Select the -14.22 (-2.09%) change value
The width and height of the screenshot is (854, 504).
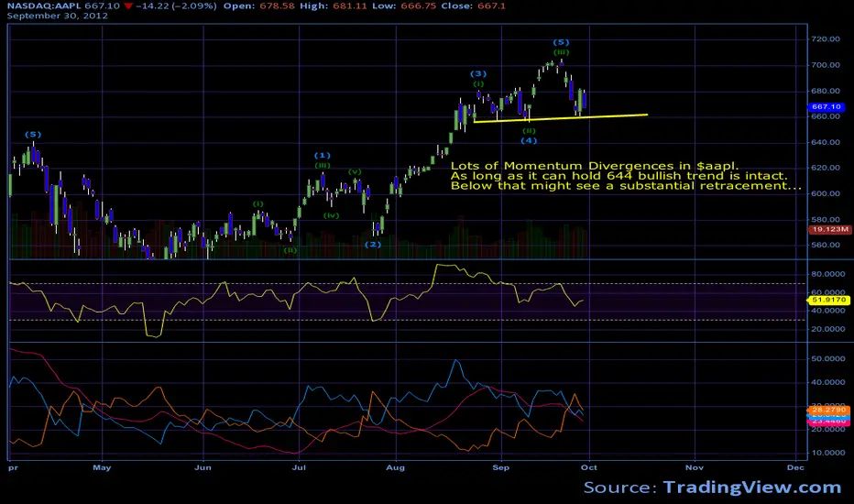point(175,6)
